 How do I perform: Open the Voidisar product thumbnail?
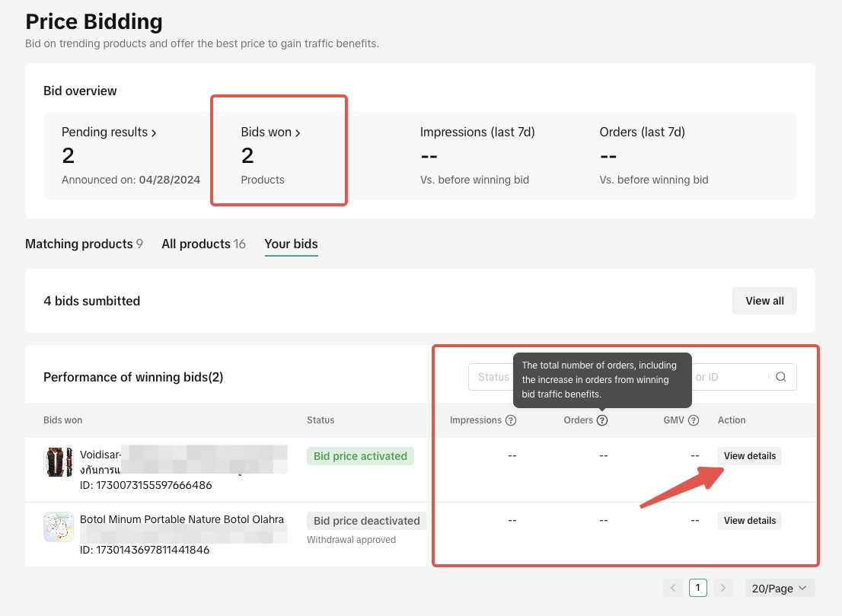click(x=59, y=462)
